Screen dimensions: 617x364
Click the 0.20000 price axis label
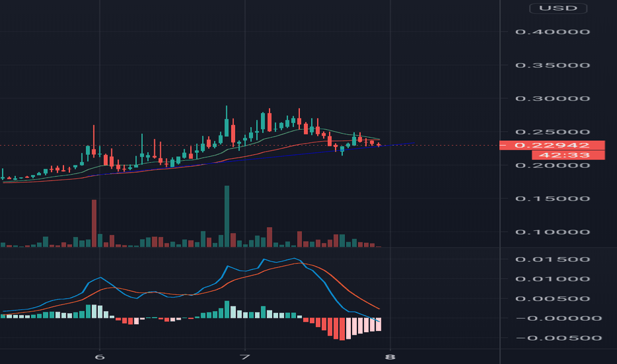click(x=553, y=165)
